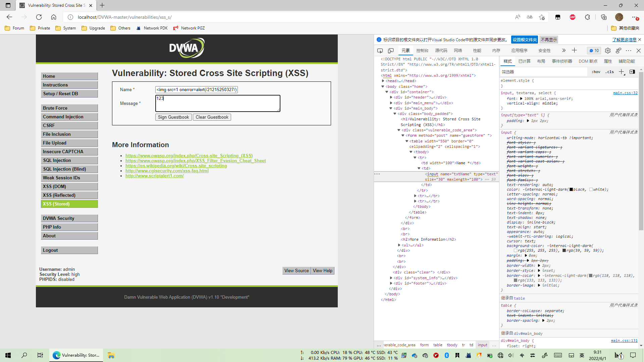Open the ABP Adblock Plus extension icon
644x362 pixels.
(573, 17)
